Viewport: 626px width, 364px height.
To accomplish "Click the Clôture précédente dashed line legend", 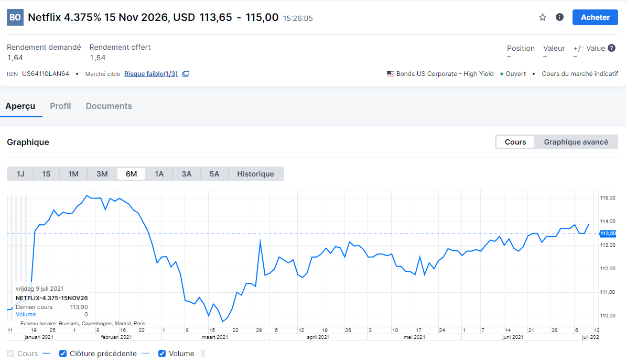I will (146, 354).
